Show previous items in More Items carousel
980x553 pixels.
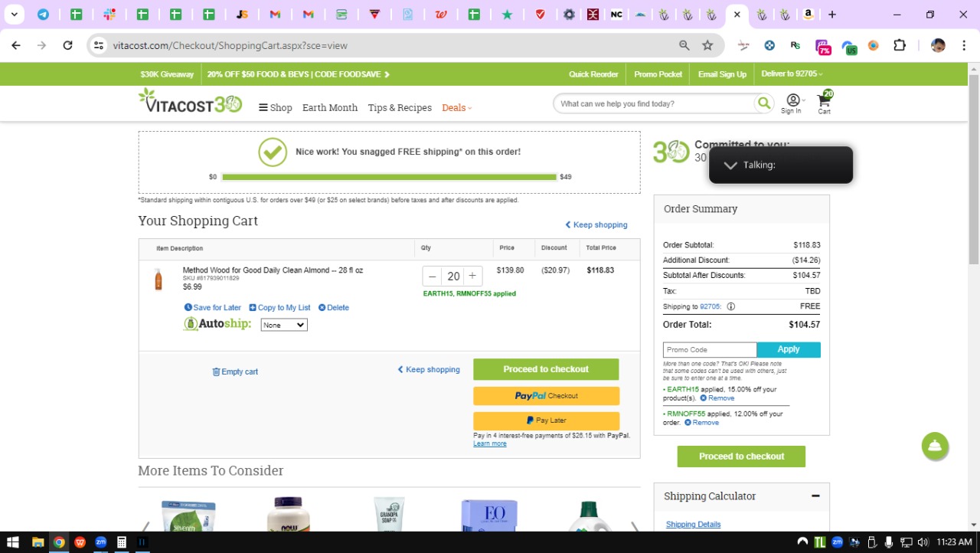pyautogui.click(x=145, y=526)
